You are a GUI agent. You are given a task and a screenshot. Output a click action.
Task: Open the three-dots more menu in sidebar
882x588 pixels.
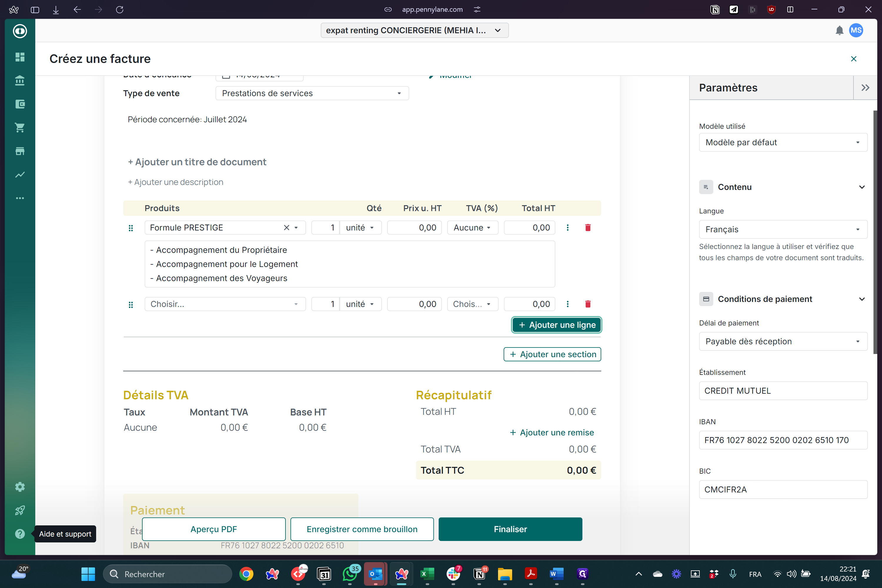20,198
